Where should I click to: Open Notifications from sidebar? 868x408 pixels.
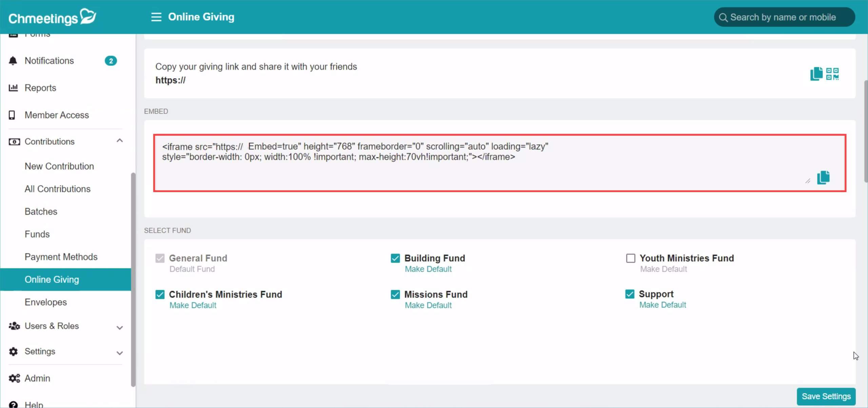49,61
